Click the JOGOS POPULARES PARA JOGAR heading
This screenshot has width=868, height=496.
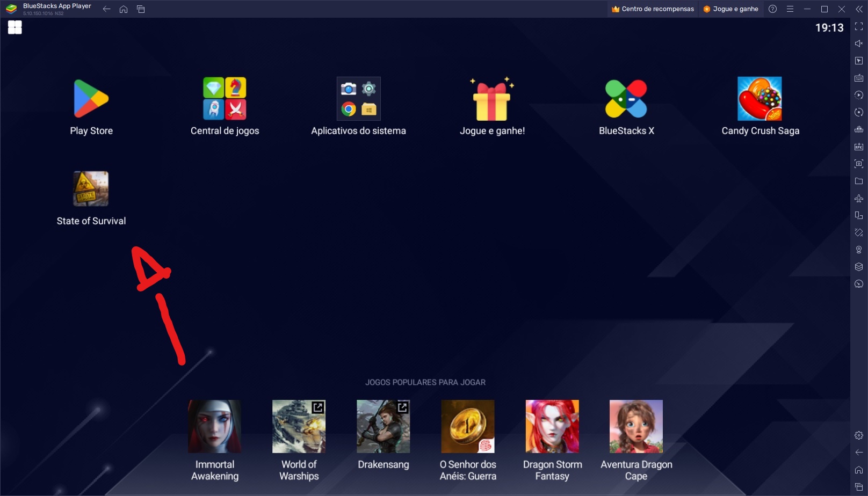[x=425, y=382]
